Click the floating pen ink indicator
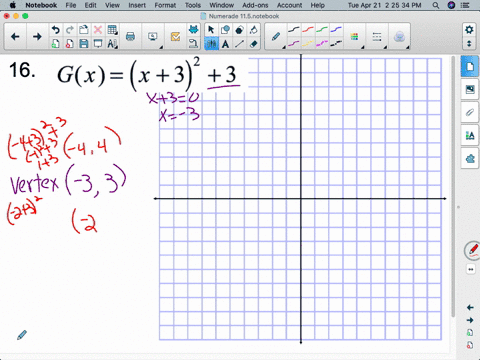The width and height of the screenshot is (480, 360). pyautogui.click(x=473, y=251)
